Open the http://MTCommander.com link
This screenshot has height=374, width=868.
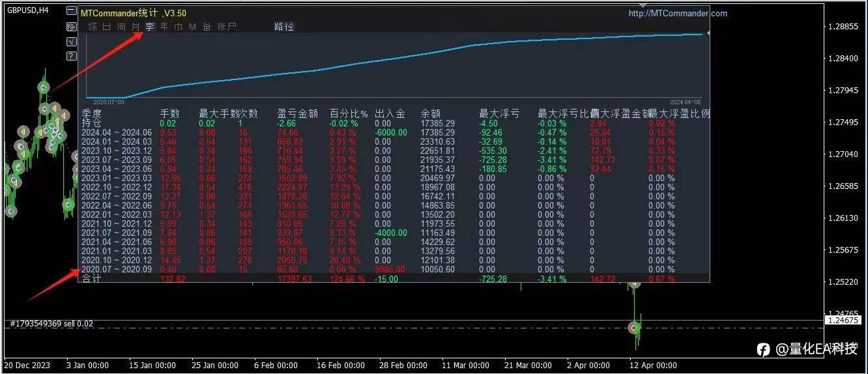[678, 13]
